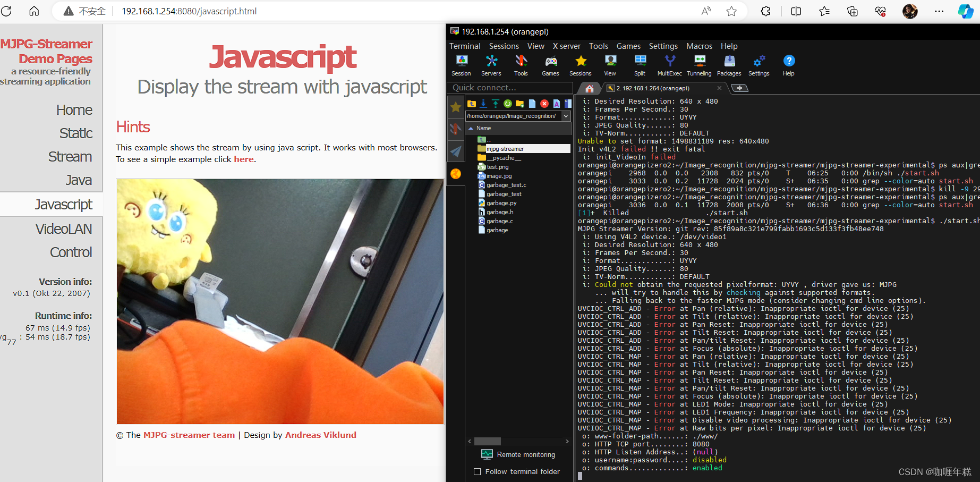The height and width of the screenshot is (482, 980).
Task: Open the MultiExec toolbar icon
Action: click(x=670, y=65)
